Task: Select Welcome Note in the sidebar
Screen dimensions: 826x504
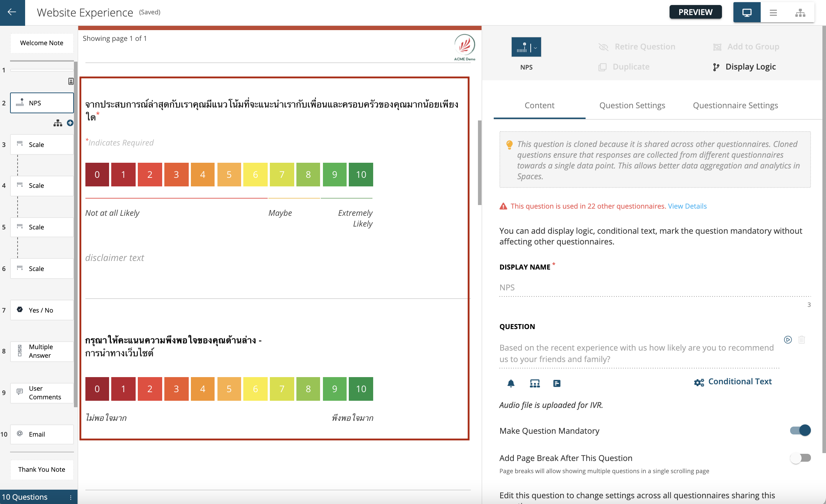Action: (42, 43)
